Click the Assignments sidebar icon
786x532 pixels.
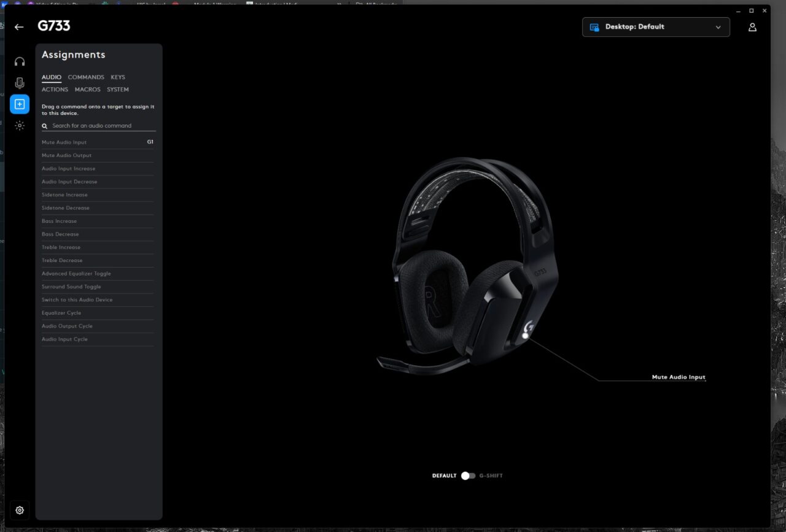(20, 104)
